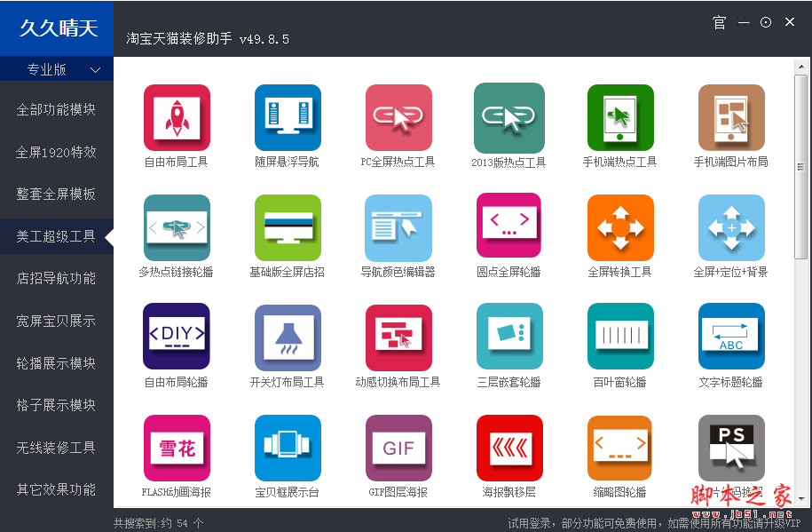Click the 全屏转换工具 label text

click(620, 273)
